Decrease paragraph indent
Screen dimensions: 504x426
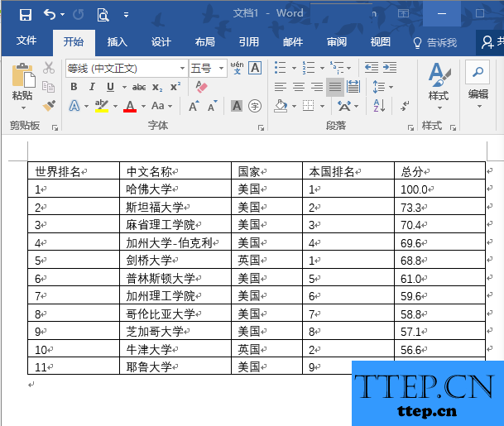(x=372, y=68)
